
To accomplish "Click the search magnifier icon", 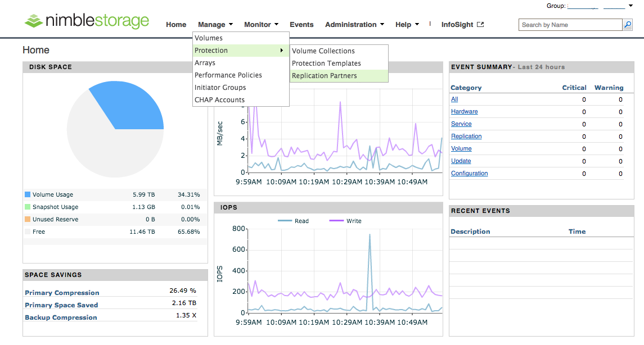I will (627, 24).
